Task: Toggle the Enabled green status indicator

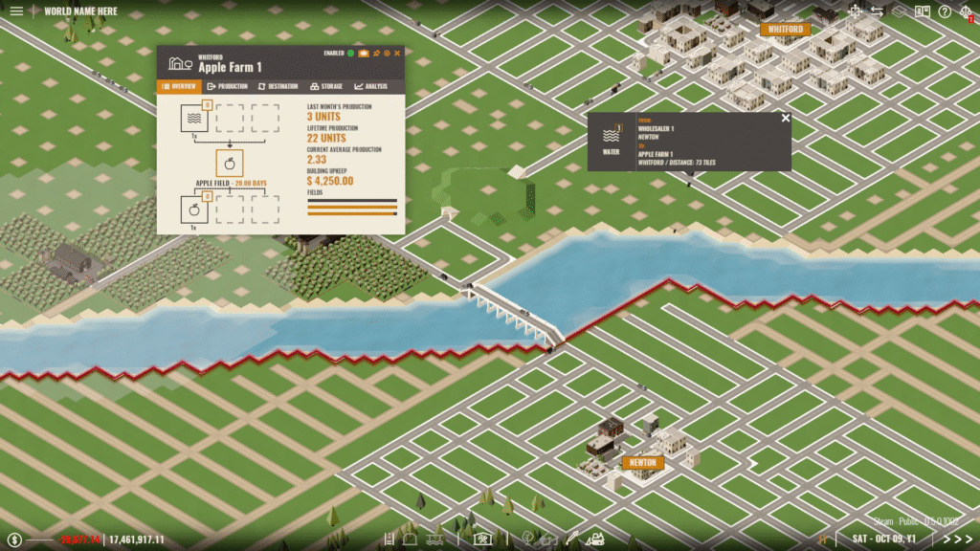Action: (350, 54)
